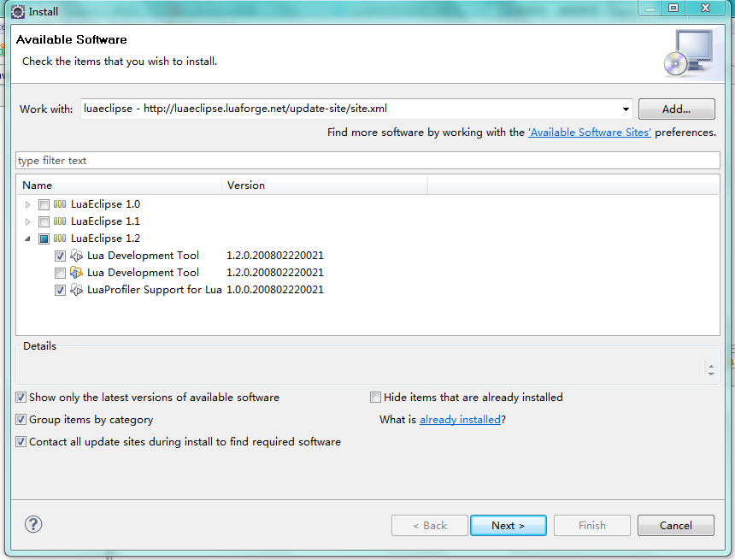735x560 pixels.
Task: Click the Cancel button
Action: pyautogui.click(x=675, y=525)
